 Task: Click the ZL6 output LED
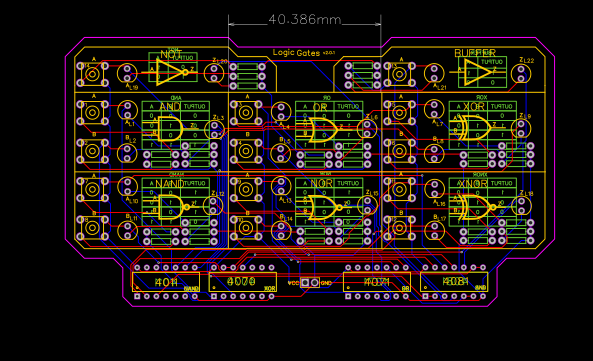point(367,129)
